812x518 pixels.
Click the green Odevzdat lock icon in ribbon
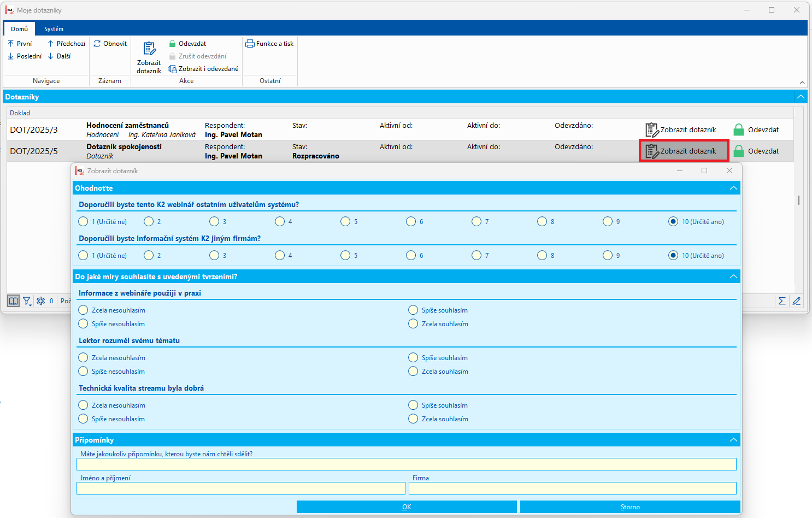point(173,44)
